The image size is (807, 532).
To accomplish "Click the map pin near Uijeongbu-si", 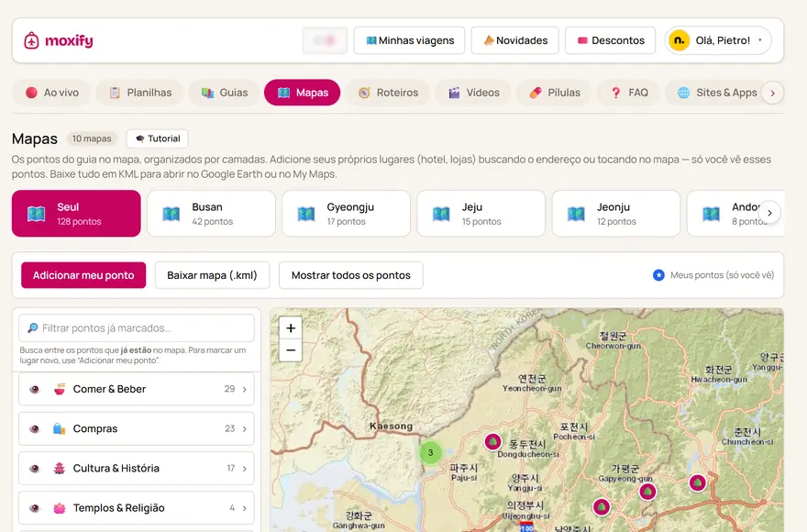I will point(602,507).
